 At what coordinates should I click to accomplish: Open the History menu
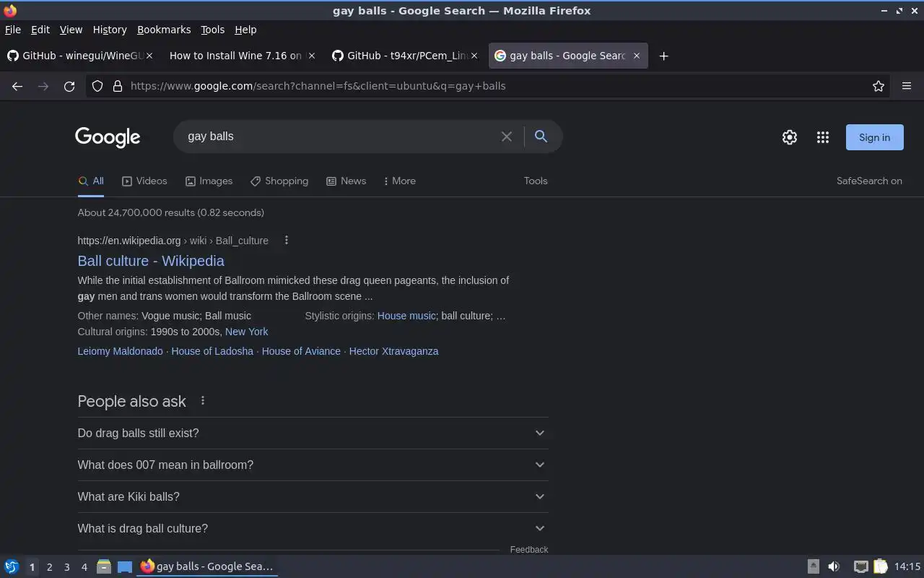pyautogui.click(x=110, y=30)
